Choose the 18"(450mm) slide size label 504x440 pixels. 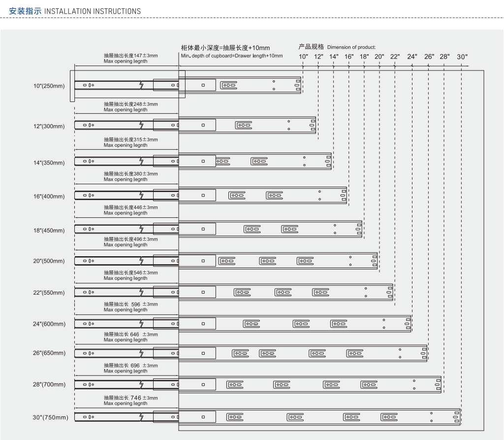coord(49,231)
